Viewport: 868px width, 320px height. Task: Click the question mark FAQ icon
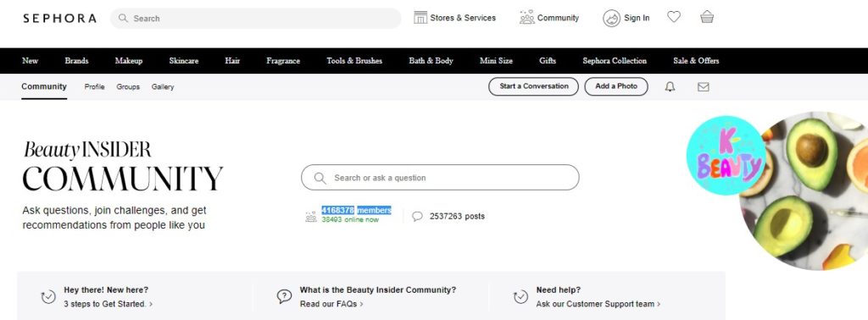pos(284,297)
